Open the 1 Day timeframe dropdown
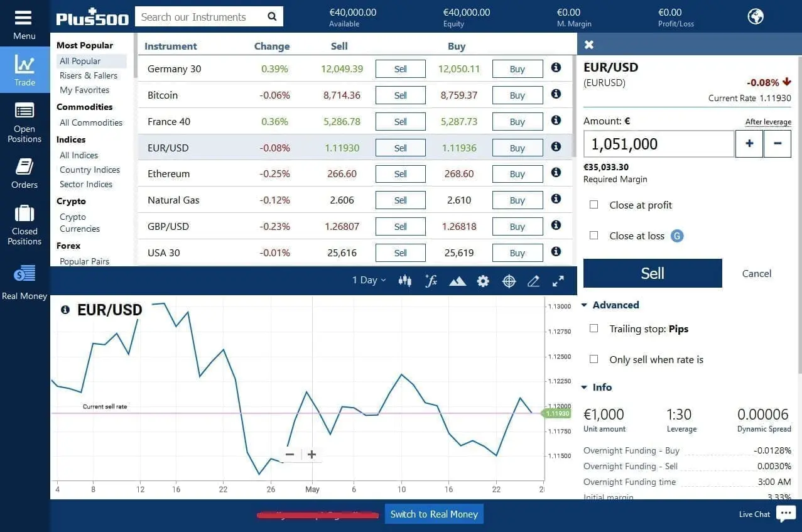The width and height of the screenshot is (802, 532). click(369, 280)
